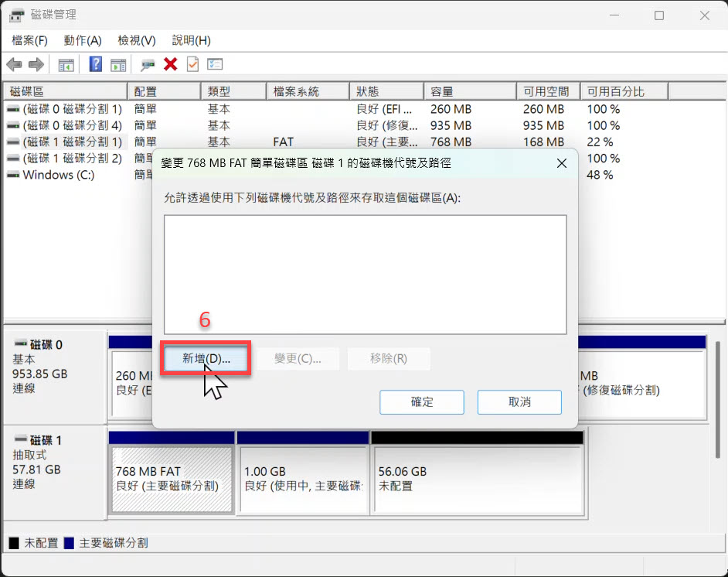Open the 動作(A) menu
This screenshot has width=728, height=577.
click(x=83, y=40)
